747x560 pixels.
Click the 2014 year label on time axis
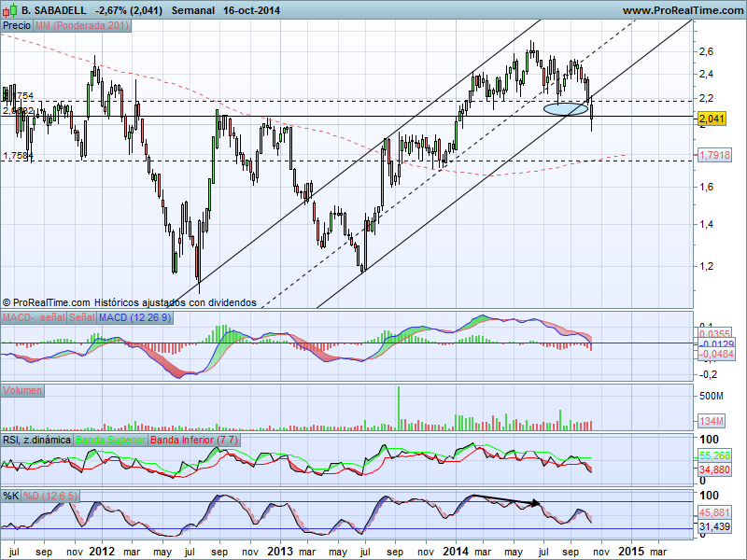456,552
